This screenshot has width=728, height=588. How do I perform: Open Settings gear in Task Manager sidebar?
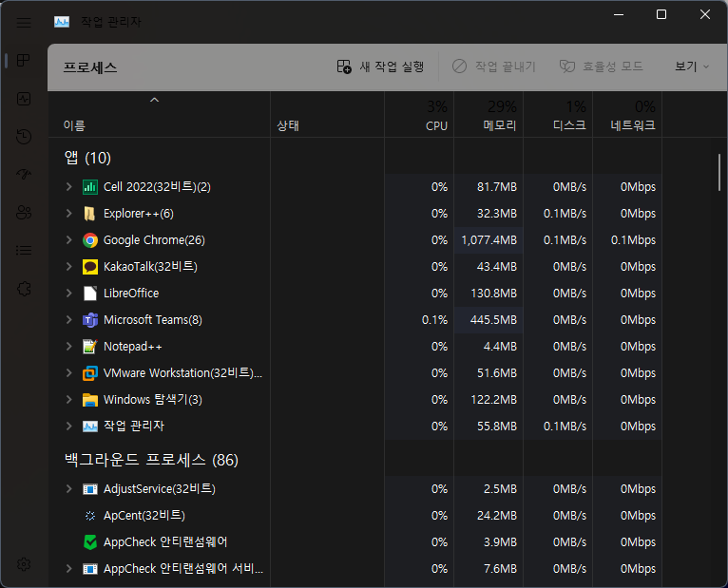pyautogui.click(x=24, y=564)
